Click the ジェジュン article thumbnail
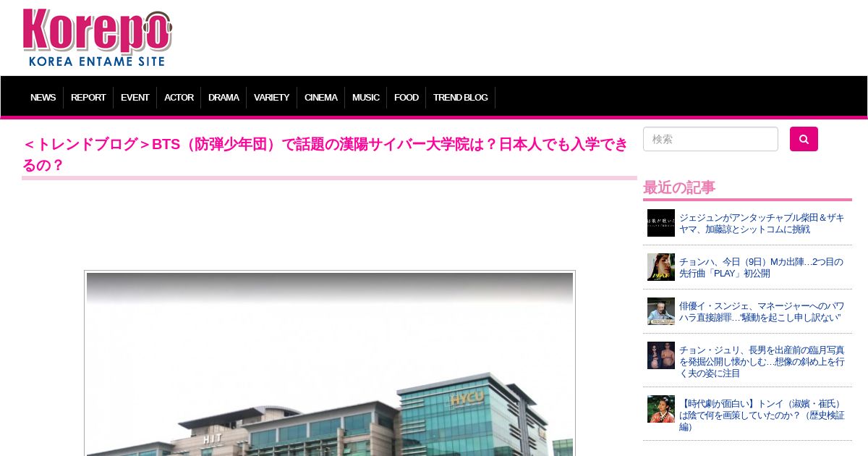The image size is (868, 456). [x=661, y=223]
